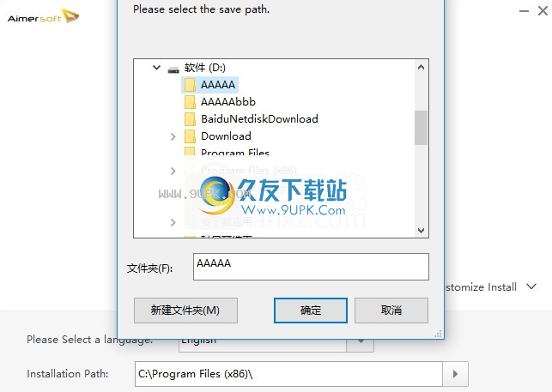
Task: Click the folder tree scrollbar down arrow
Action: click(421, 231)
